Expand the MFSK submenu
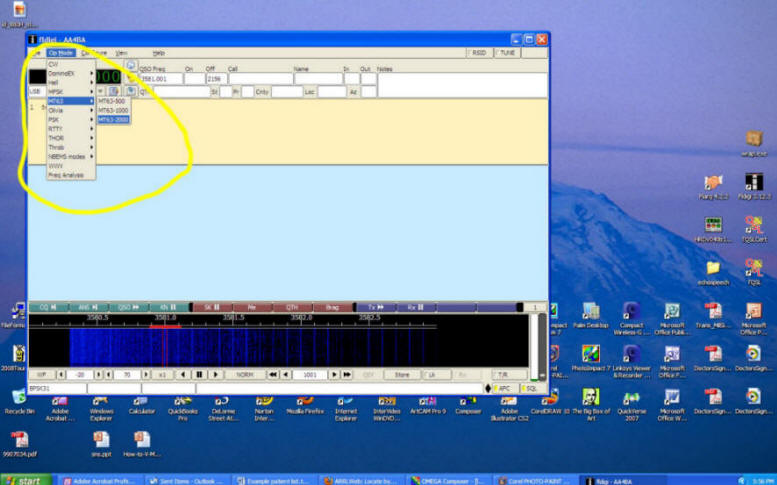 pos(71,92)
